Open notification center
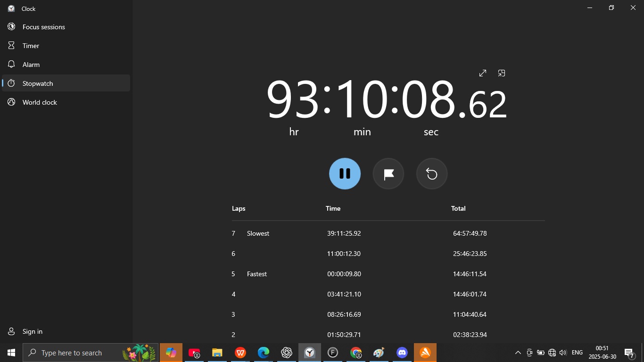 [x=630, y=353]
